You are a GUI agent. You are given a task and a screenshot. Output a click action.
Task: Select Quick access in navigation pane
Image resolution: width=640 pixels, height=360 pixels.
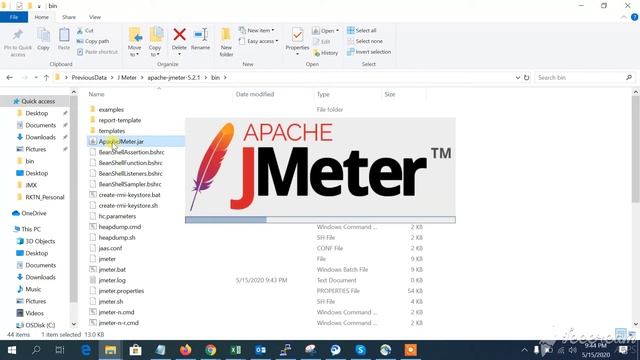point(38,101)
